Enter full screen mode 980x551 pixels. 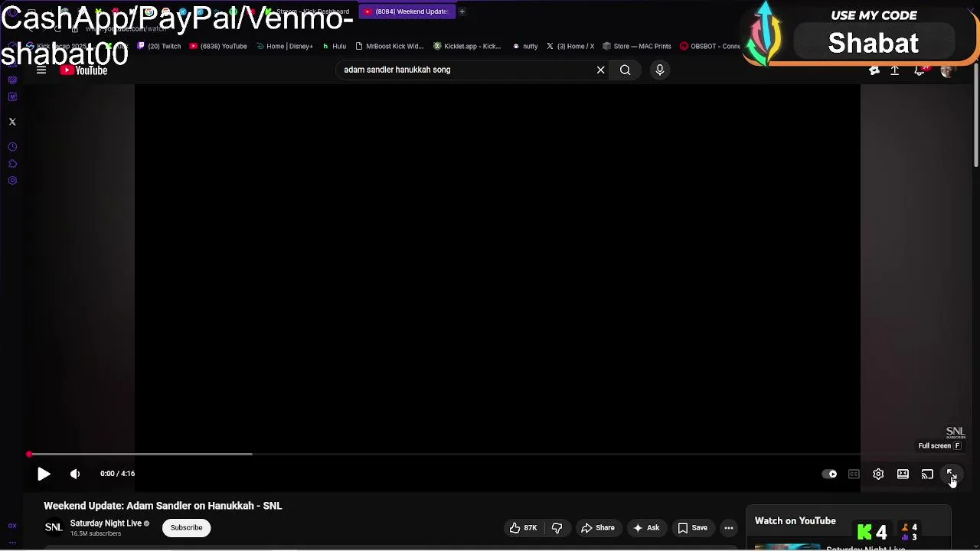pyautogui.click(x=951, y=474)
